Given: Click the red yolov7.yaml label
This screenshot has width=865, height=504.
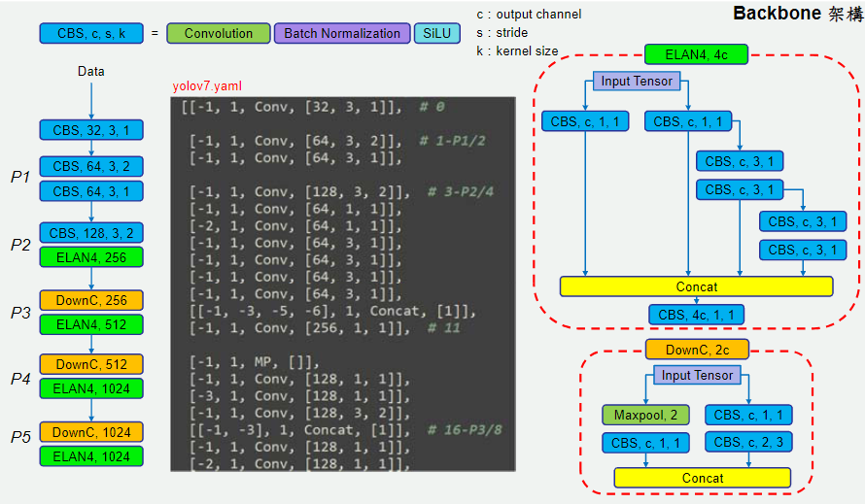Looking at the screenshot, I should point(207,86).
